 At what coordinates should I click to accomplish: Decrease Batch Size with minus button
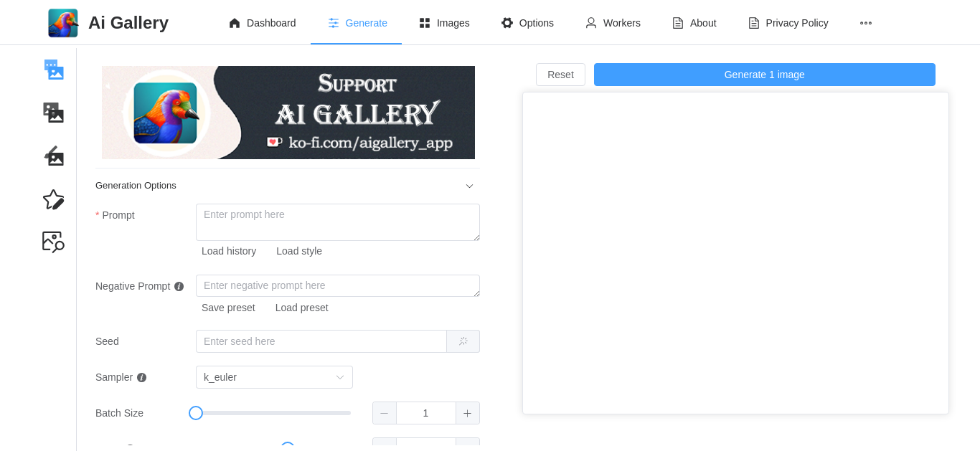(385, 413)
